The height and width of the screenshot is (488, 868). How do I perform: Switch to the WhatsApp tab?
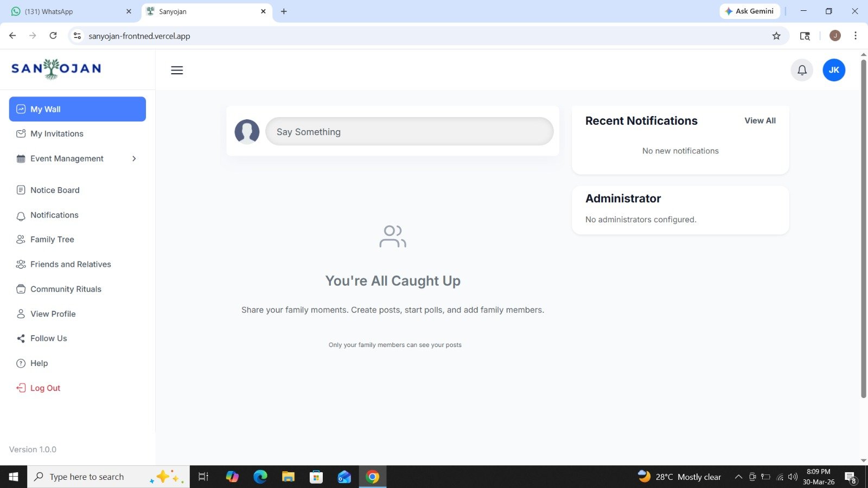[x=71, y=11]
